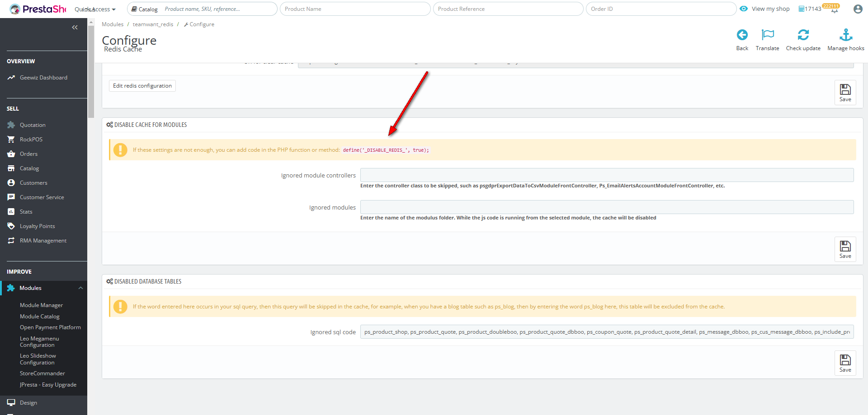Open the user profile avatar menu

(858, 9)
